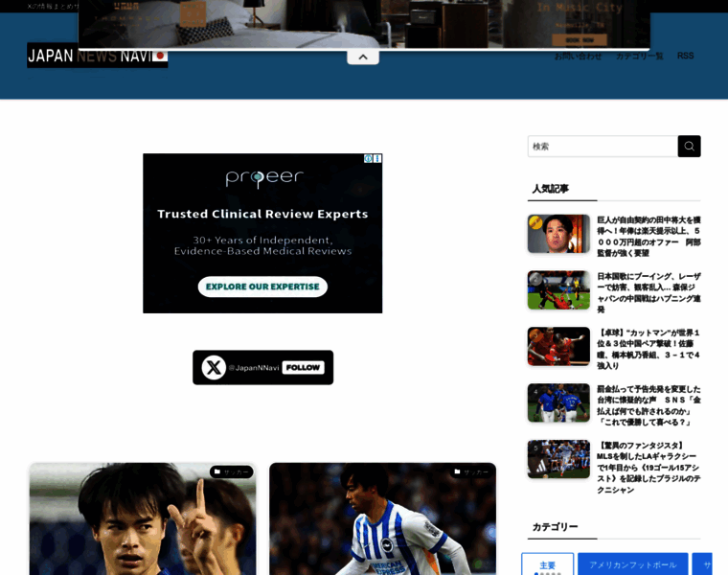Image resolution: width=728 pixels, height=575 pixels.
Task: Select the 主要 category tab
Action: coord(548,564)
